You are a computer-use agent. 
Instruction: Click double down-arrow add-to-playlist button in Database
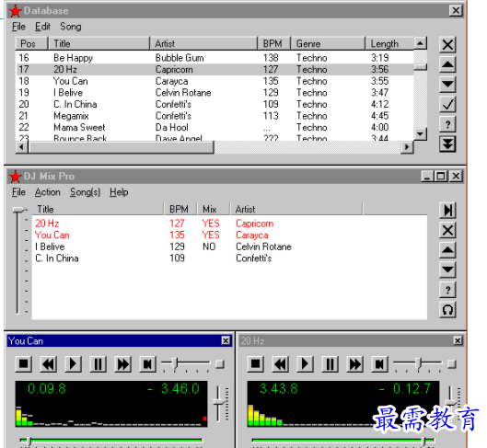pyautogui.click(x=447, y=144)
